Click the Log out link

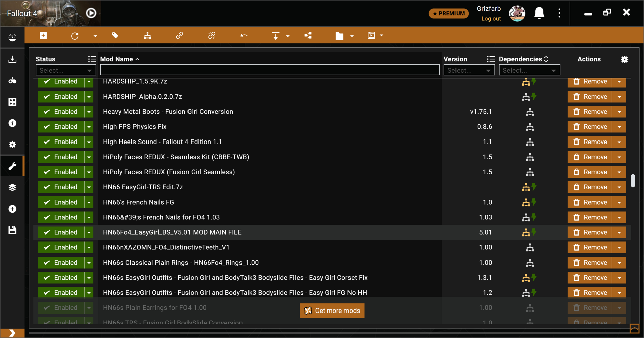click(x=491, y=19)
